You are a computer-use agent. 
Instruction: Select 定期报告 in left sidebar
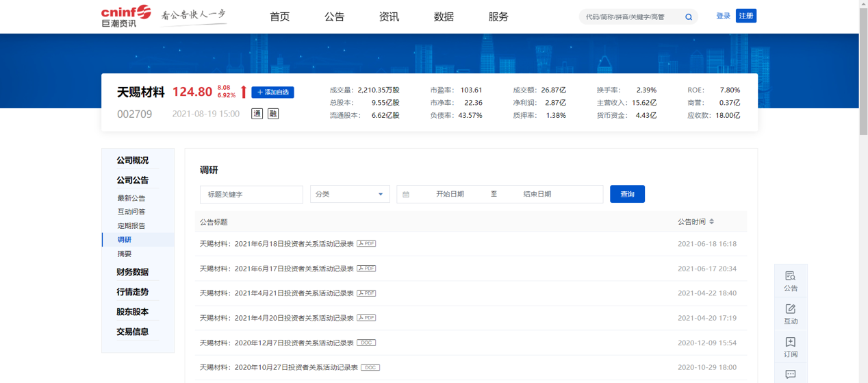click(131, 225)
